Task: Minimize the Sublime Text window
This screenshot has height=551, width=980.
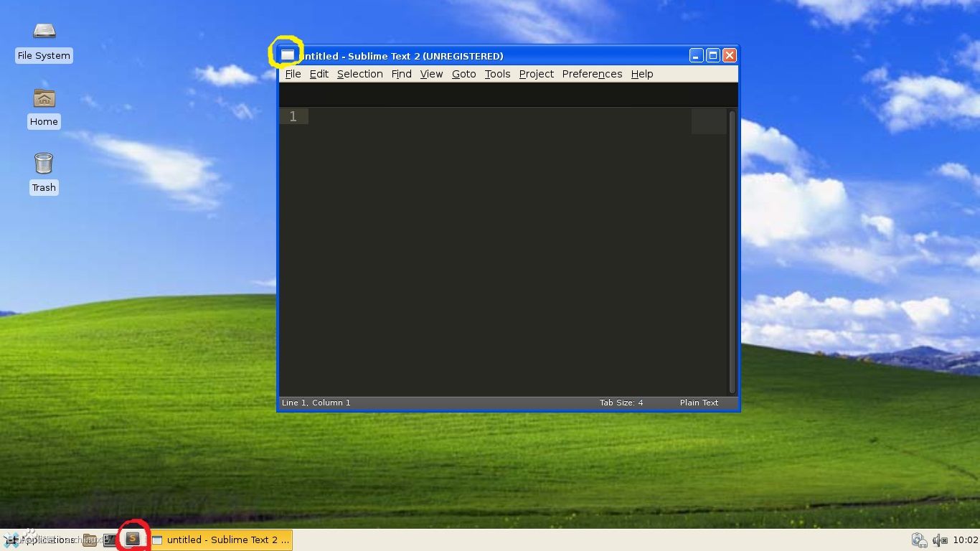Action: (696, 55)
